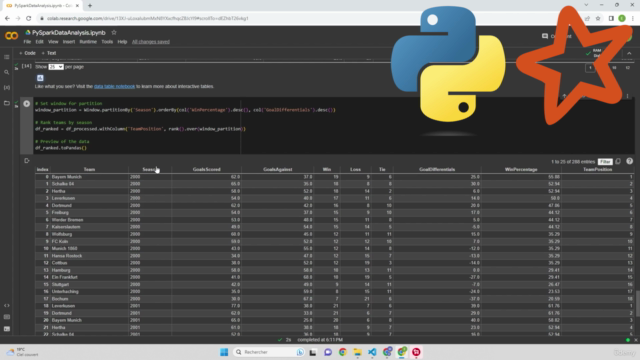Viewport: 640px width, 360px height.
Task: Open the Insert menu
Action: [x=69, y=42]
